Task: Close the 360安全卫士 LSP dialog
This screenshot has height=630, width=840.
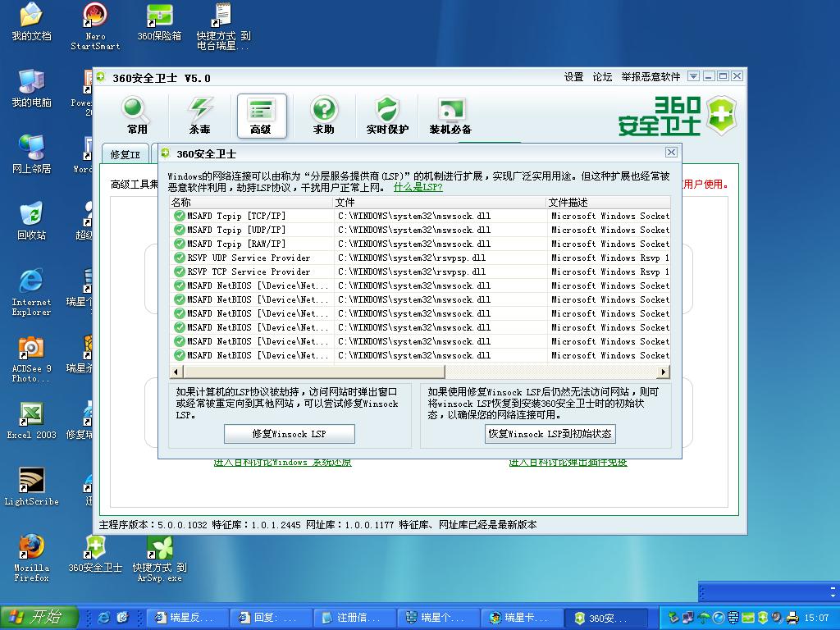Action: [x=671, y=153]
